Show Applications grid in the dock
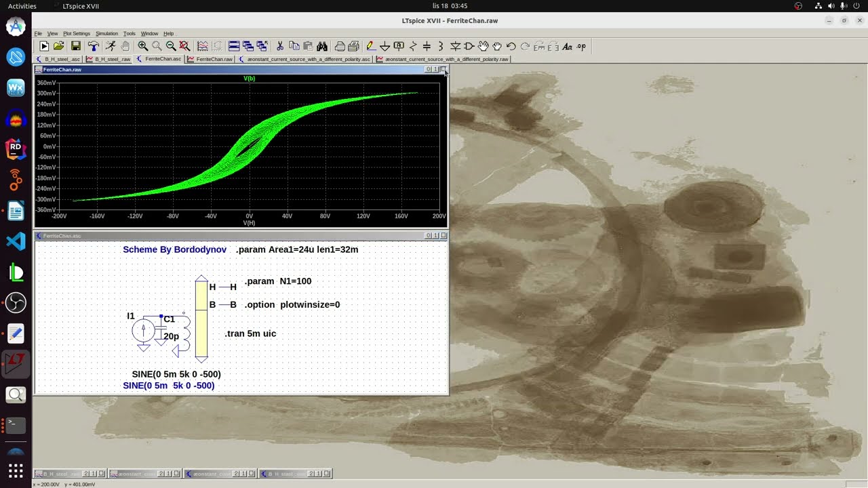The image size is (868, 488). coord(16,471)
